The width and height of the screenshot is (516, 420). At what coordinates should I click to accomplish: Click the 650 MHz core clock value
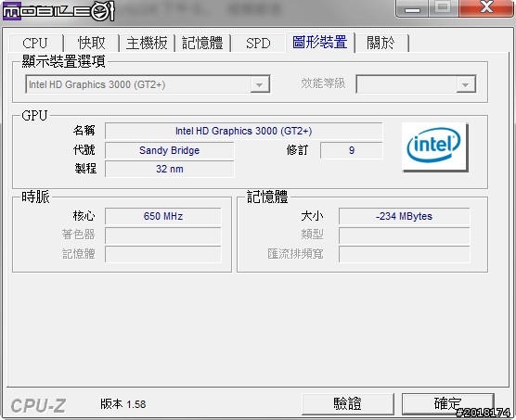[x=163, y=216]
